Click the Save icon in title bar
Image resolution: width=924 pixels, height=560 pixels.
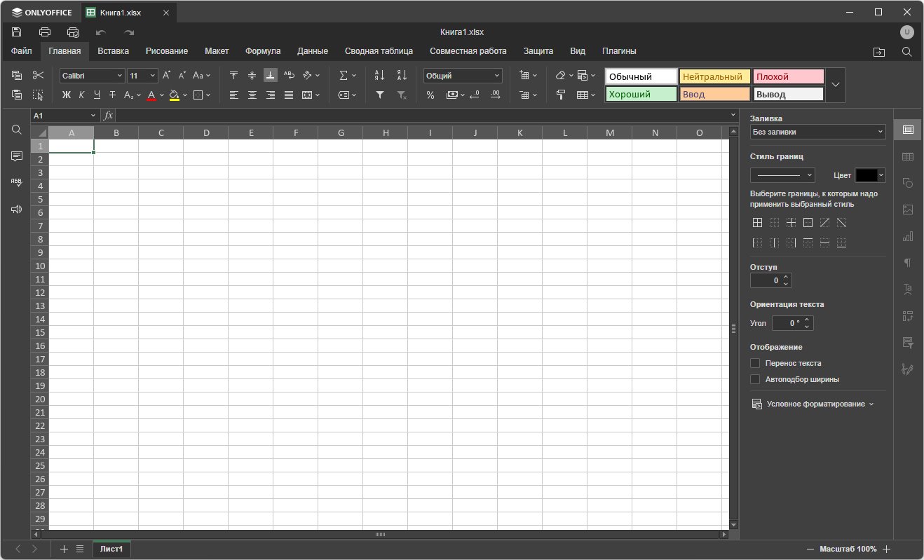(x=17, y=32)
